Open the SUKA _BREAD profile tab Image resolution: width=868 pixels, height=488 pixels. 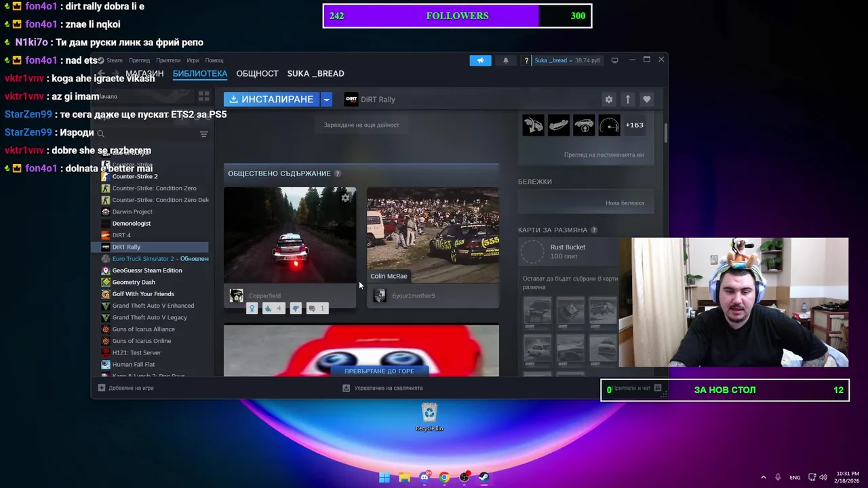(315, 73)
